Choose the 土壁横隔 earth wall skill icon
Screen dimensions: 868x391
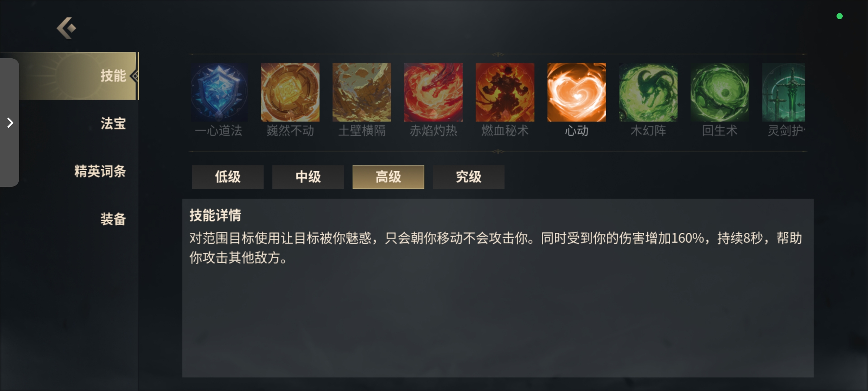coord(362,92)
